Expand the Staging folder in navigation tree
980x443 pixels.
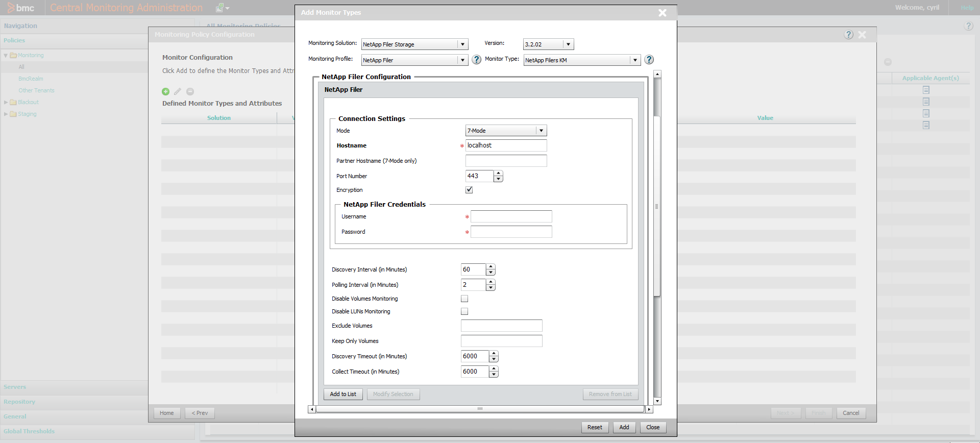click(x=6, y=114)
